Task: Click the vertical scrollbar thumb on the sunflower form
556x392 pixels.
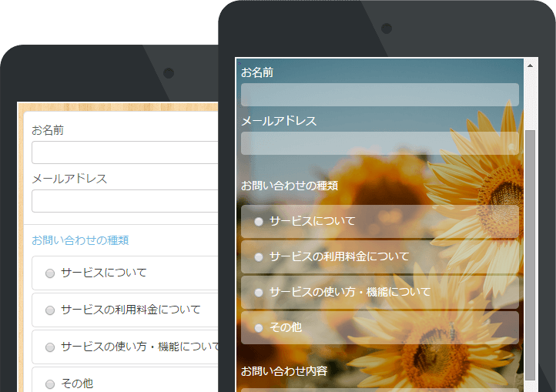Action: tap(530, 254)
